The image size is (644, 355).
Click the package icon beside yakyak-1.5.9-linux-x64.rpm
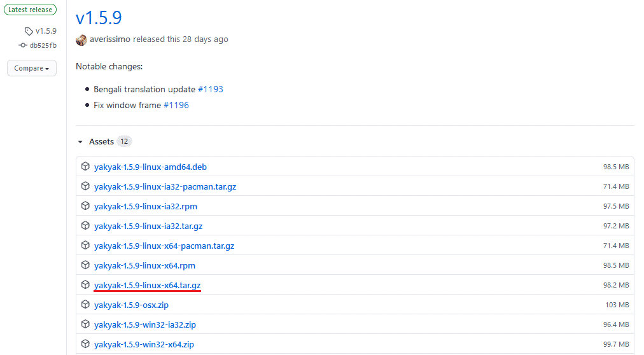[85, 265]
